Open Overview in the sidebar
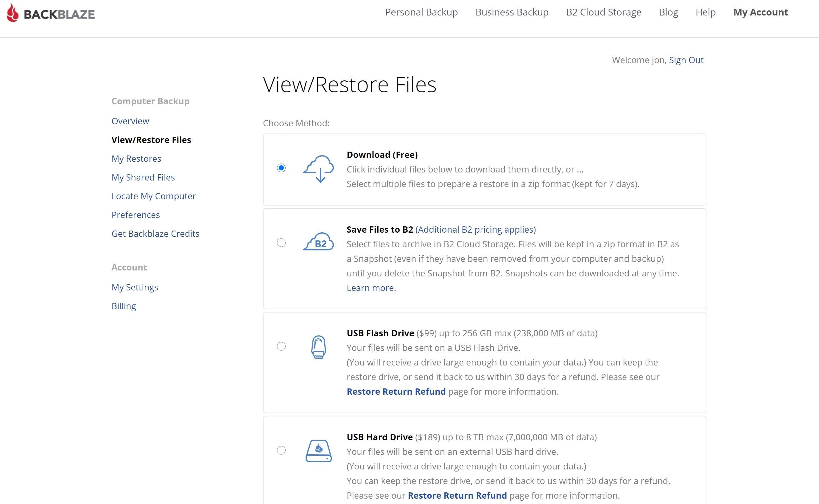Image resolution: width=819 pixels, height=504 pixels. (x=130, y=121)
